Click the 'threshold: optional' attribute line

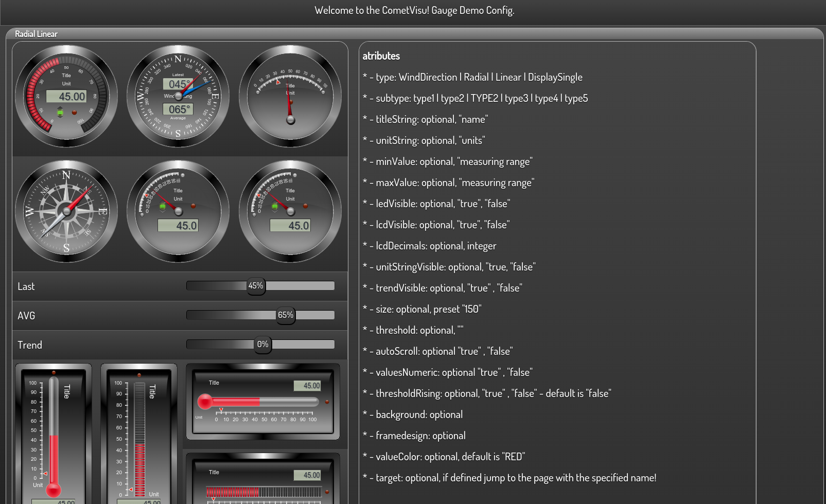(x=413, y=330)
